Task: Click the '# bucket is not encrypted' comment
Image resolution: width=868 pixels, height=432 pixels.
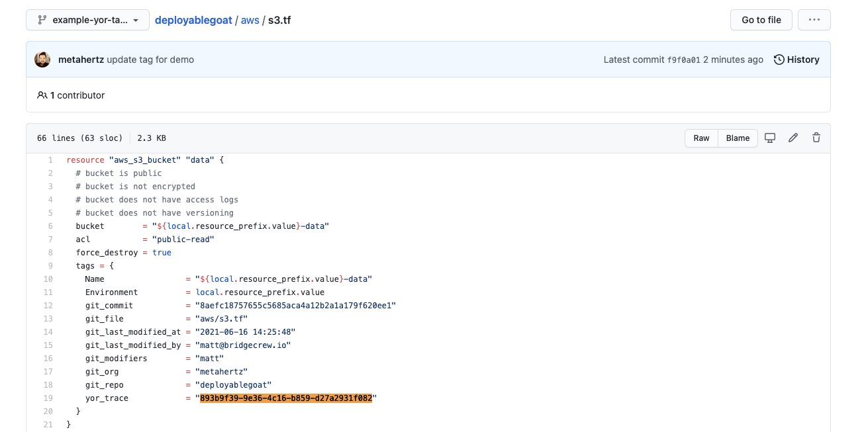Action: tap(135, 187)
